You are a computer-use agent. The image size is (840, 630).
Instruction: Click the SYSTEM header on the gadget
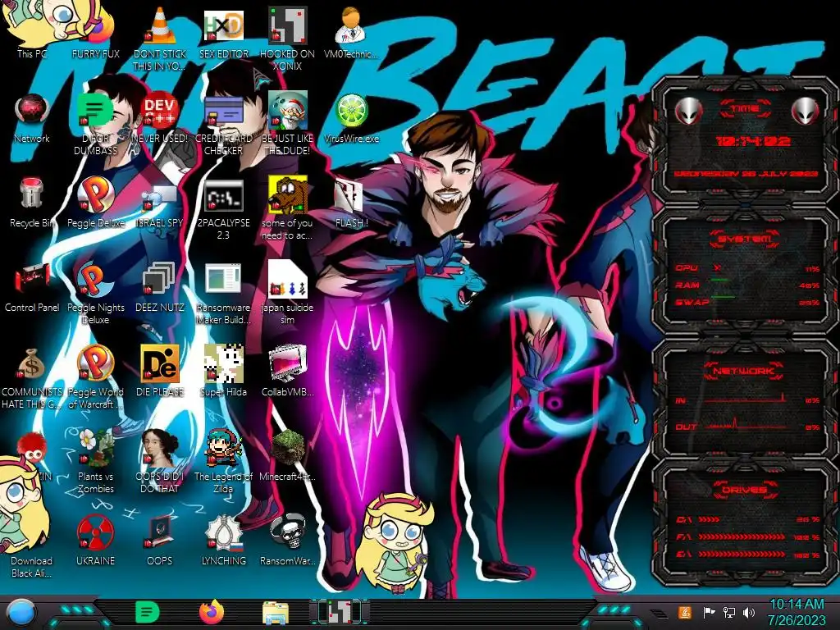[745, 239]
